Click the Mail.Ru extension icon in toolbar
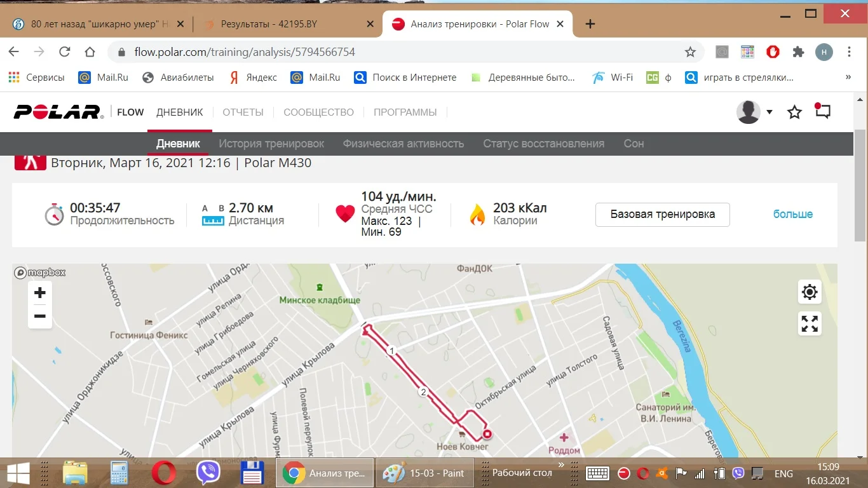This screenshot has width=868, height=488. 722,52
